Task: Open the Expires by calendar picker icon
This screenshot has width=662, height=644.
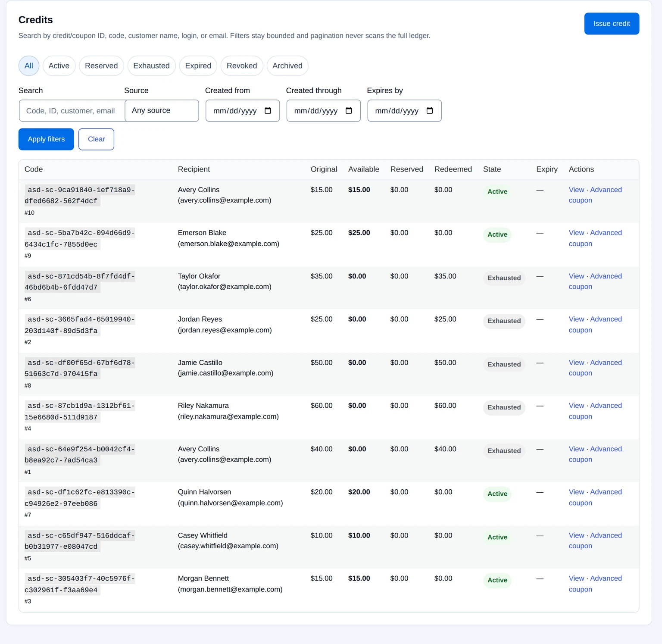Action: [x=430, y=111]
